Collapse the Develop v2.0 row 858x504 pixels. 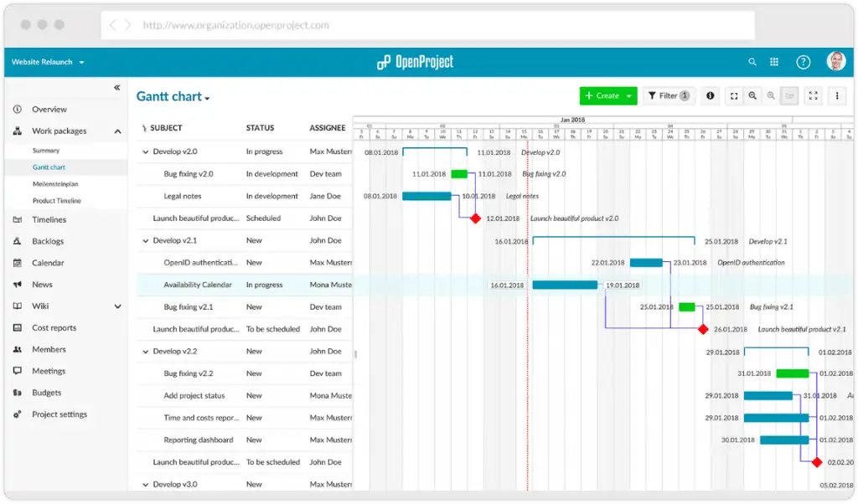tap(146, 152)
